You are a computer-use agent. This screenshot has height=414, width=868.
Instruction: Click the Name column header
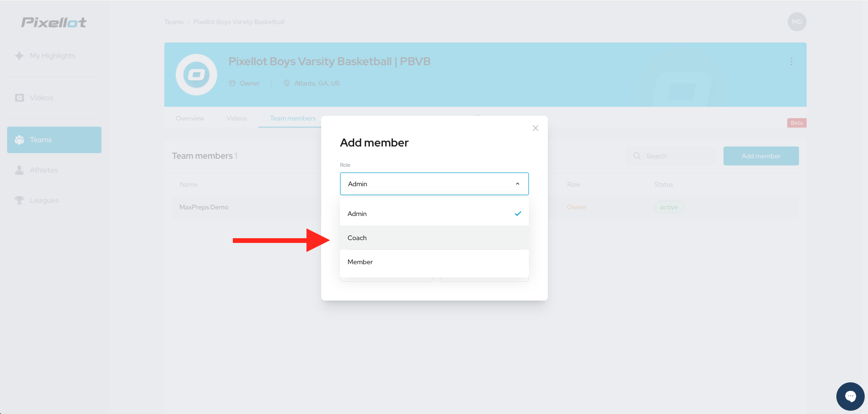click(188, 184)
